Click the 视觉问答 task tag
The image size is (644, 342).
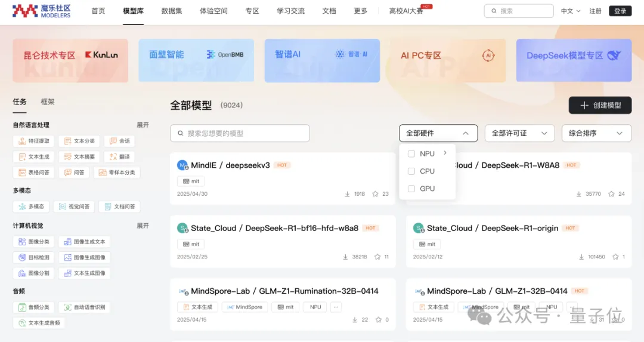pos(73,207)
